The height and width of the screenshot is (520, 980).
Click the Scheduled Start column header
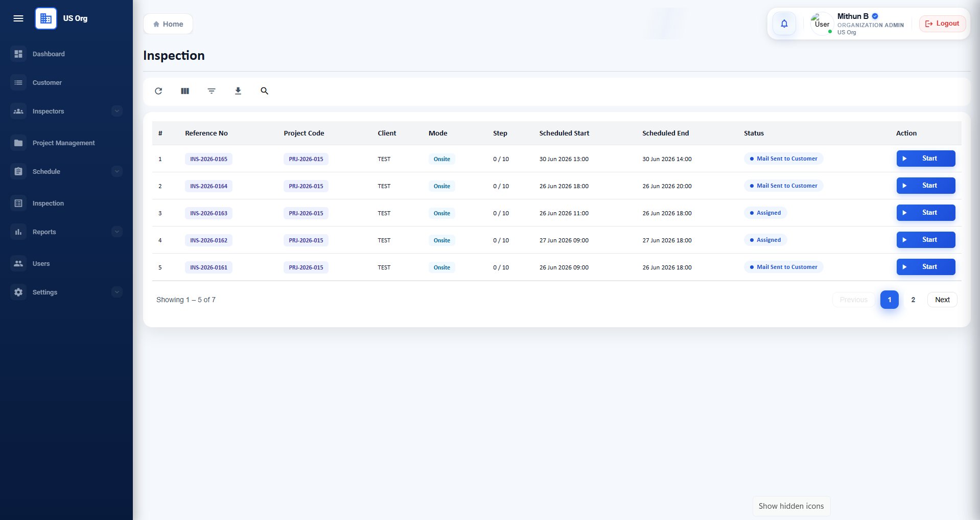point(564,133)
